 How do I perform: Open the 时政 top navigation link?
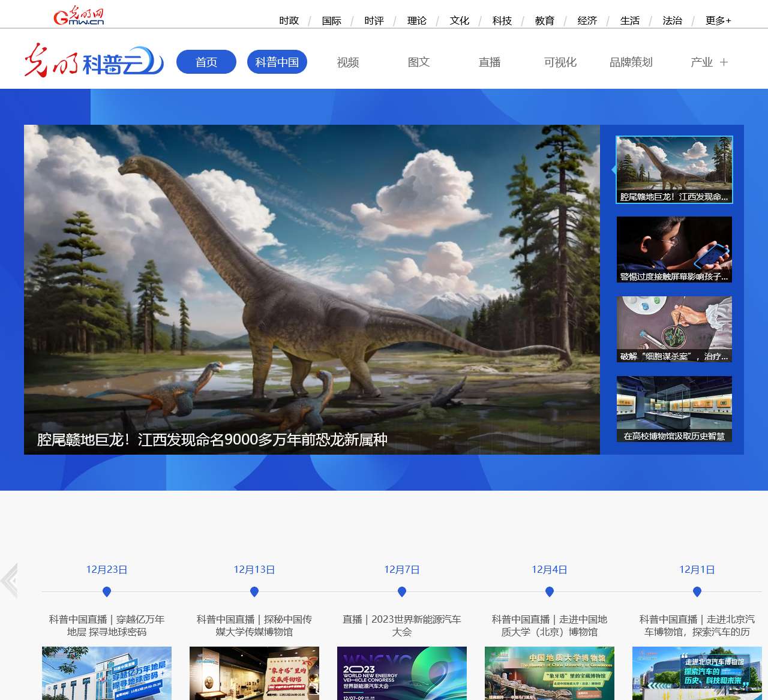(x=289, y=20)
